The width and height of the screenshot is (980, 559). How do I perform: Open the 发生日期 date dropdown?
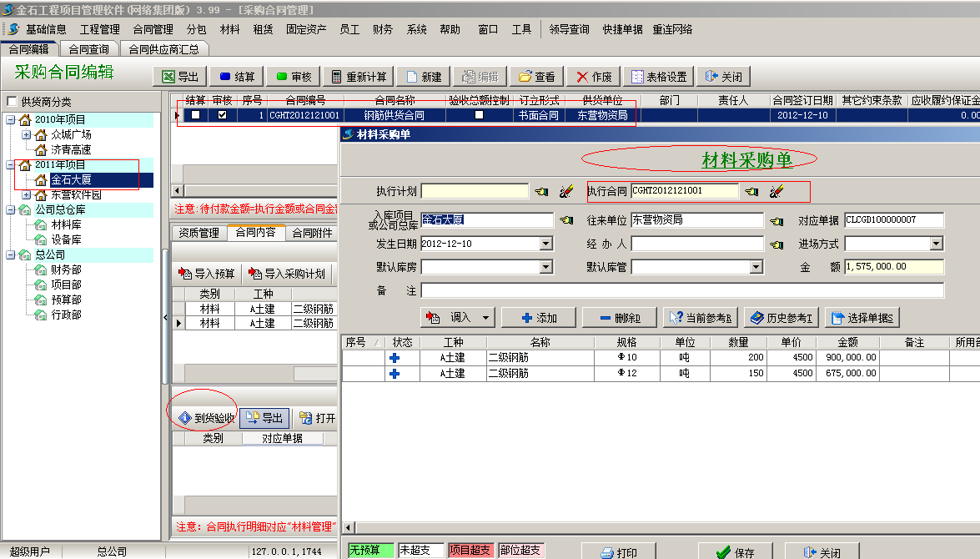(546, 244)
